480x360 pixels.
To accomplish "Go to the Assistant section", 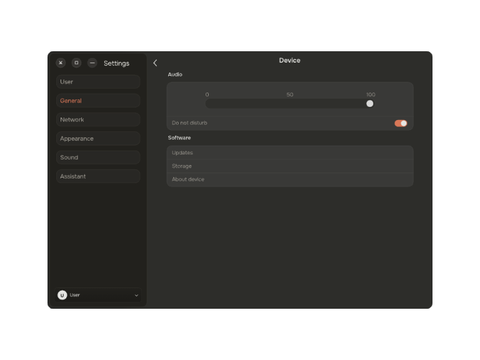I will click(98, 176).
